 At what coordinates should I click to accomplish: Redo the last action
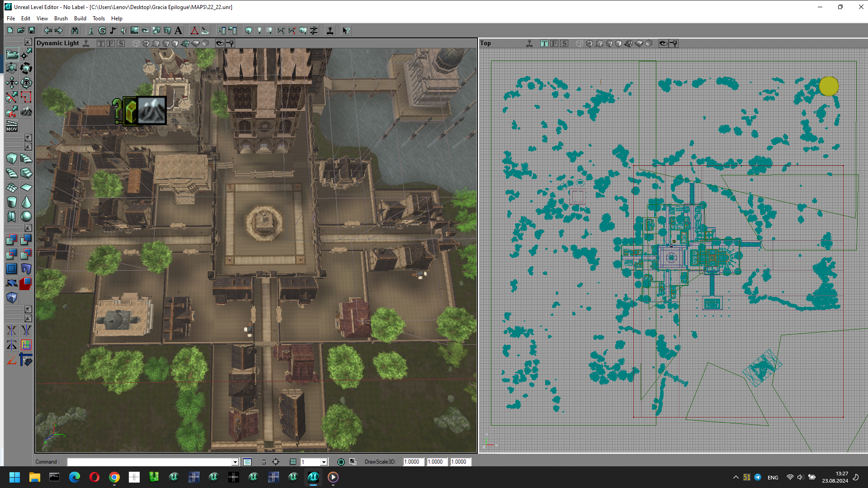click(58, 30)
